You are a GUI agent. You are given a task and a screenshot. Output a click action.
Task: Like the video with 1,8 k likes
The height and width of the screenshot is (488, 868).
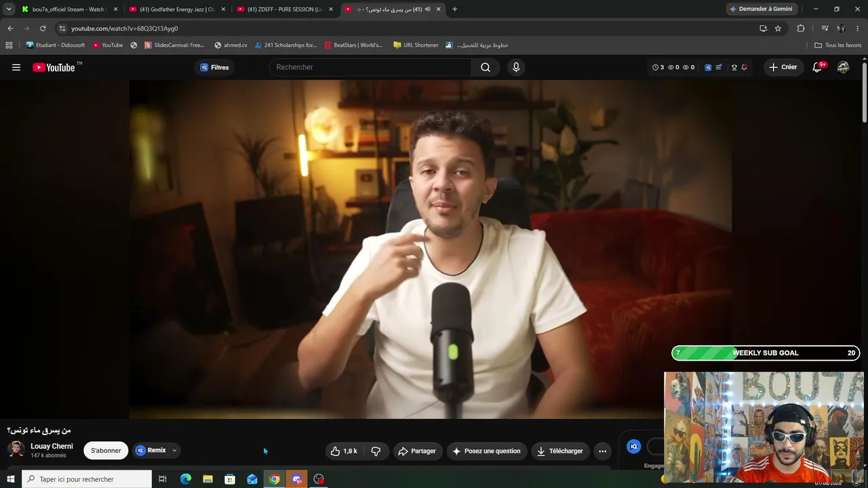click(344, 451)
